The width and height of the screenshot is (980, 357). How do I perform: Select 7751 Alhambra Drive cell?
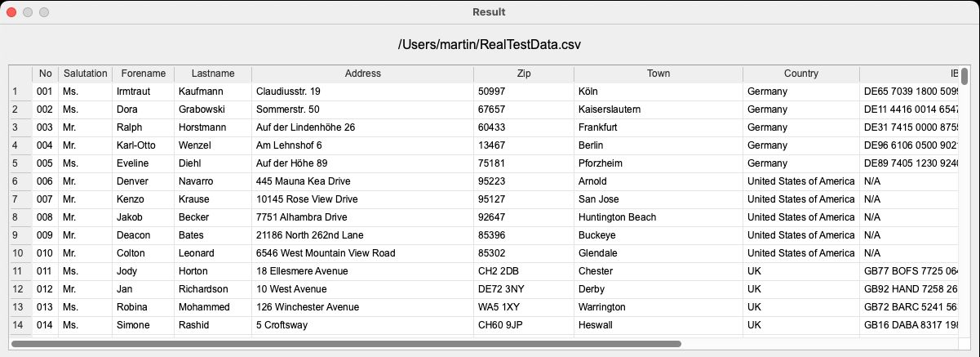[363, 217]
